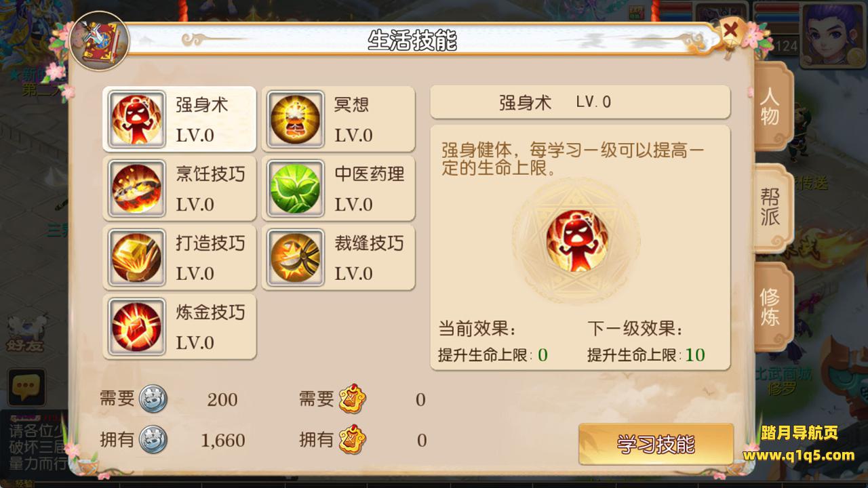
Task: Select the 炼金技巧 alchemy skill icon
Action: point(137,327)
